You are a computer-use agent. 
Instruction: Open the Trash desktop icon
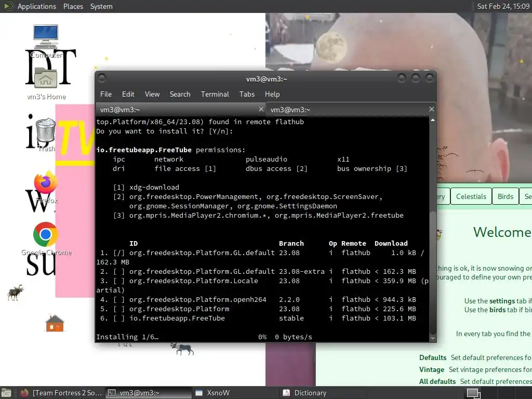[x=46, y=135]
